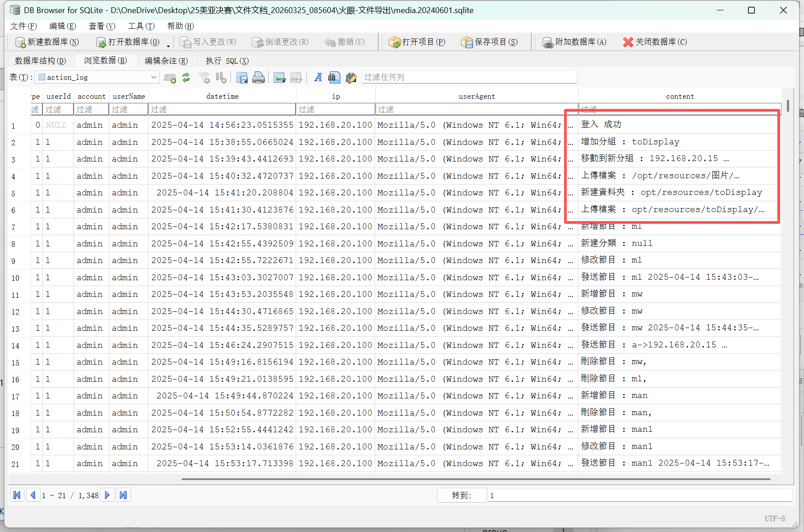Click 撤销(U) undo button
Screen dimensions: 804x532
[344, 42]
